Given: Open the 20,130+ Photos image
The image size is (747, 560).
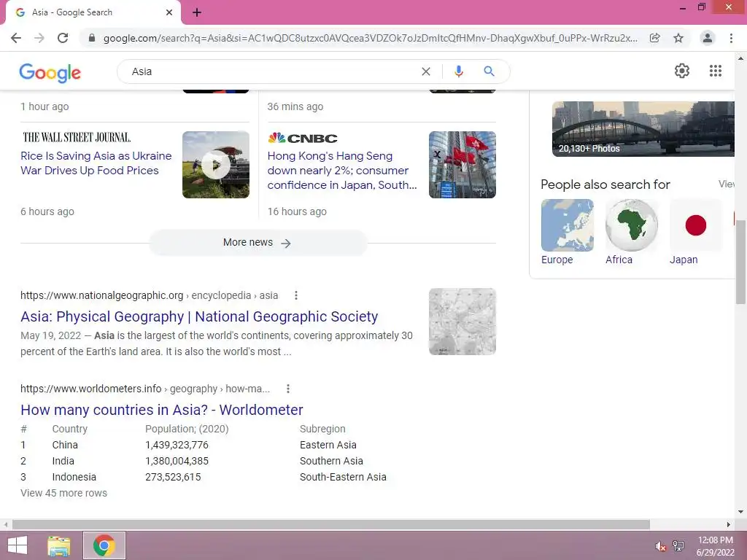Looking at the screenshot, I should coord(643,128).
